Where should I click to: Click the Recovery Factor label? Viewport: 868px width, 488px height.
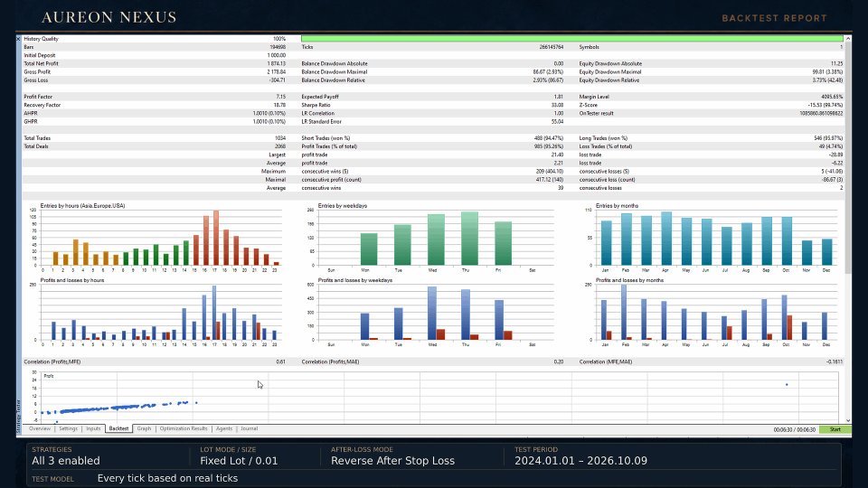pyautogui.click(x=42, y=105)
